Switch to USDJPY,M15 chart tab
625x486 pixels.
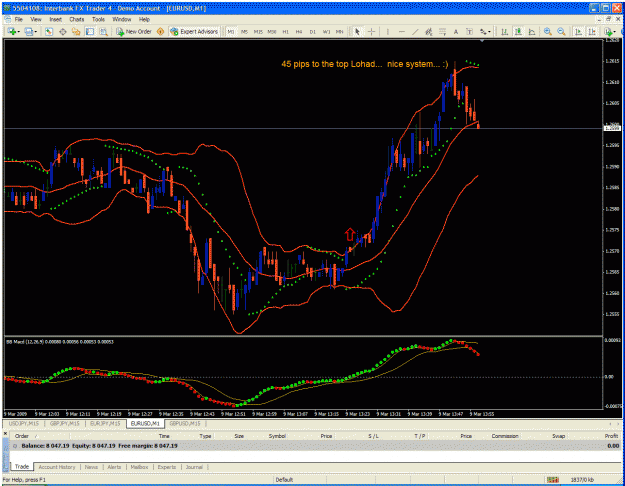tap(24, 423)
